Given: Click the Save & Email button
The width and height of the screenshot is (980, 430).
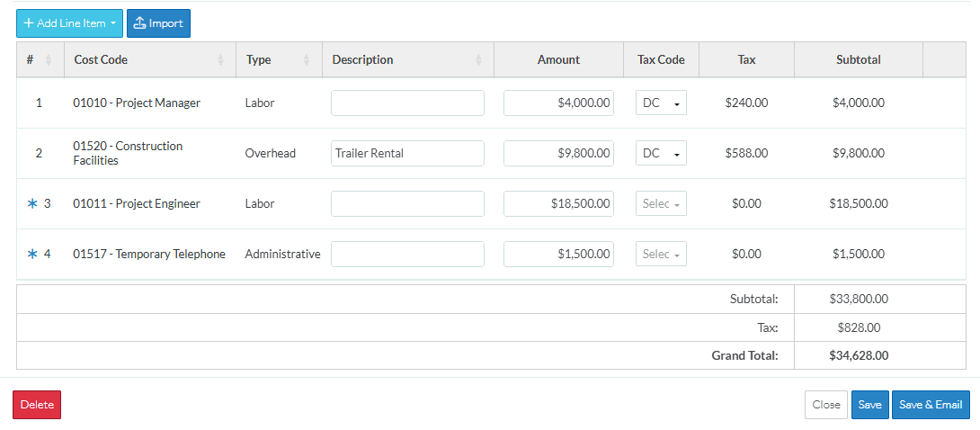Looking at the screenshot, I should [x=931, y=405].
